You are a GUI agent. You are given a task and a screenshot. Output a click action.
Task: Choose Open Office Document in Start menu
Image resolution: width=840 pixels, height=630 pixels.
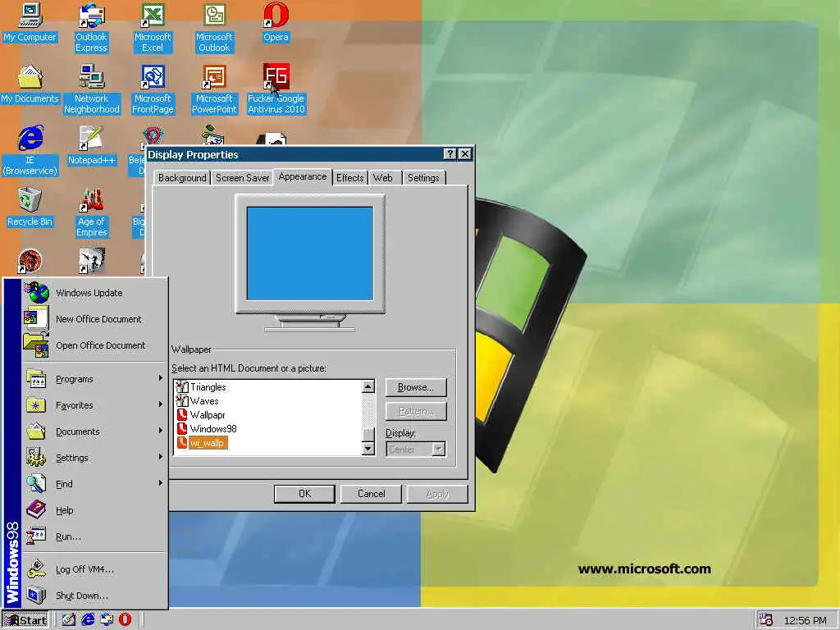95,345
